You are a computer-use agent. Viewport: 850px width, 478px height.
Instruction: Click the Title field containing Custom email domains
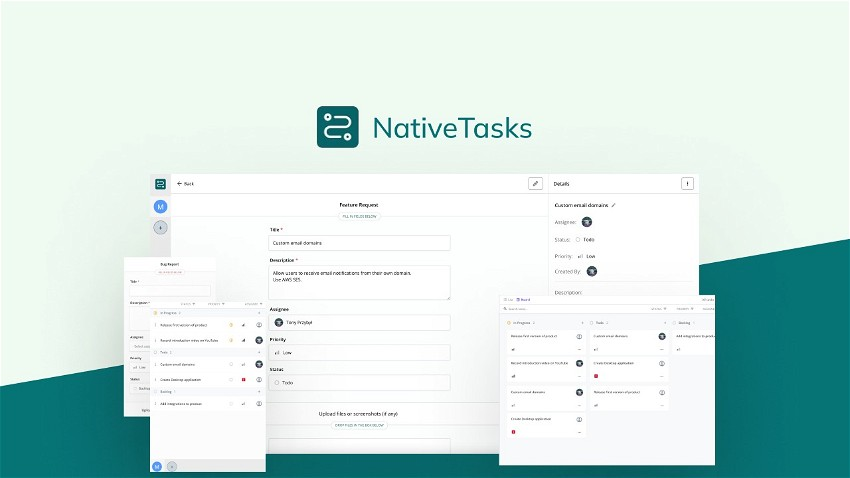coord(359,243)
